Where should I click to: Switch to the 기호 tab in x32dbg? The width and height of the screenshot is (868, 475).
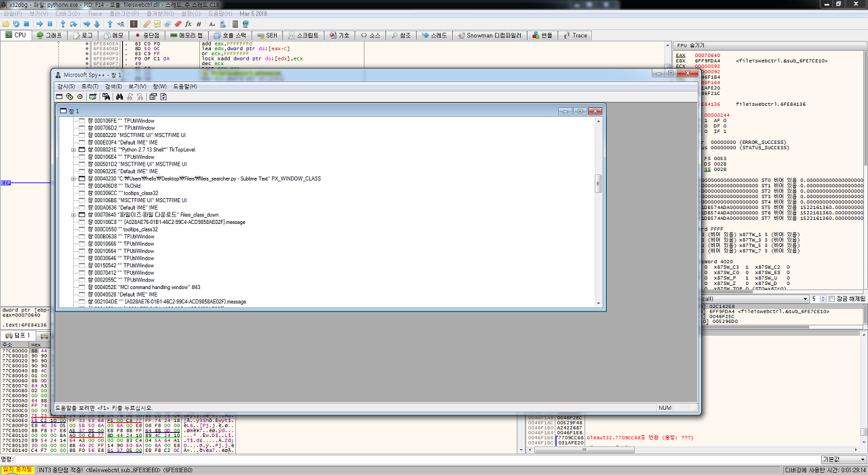pos(339,35)
